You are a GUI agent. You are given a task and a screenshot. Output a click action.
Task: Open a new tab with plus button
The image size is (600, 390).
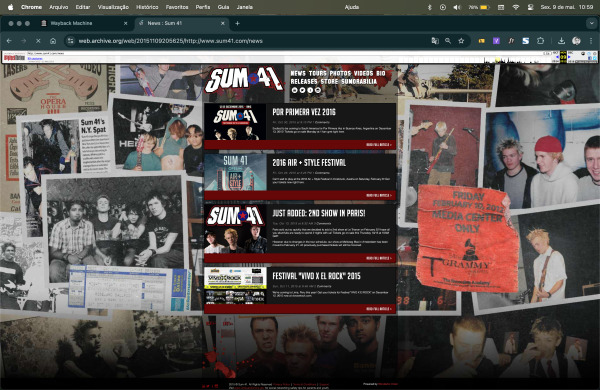pos(237,23)
